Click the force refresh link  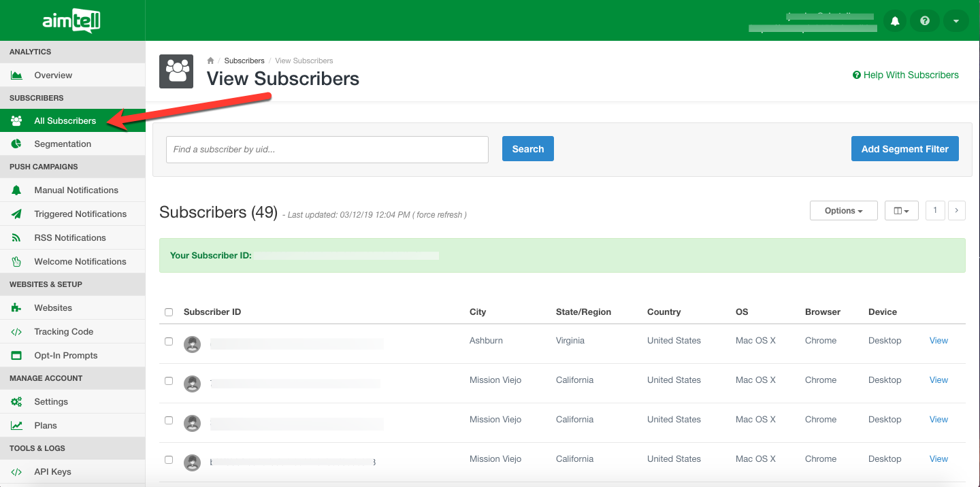(441, 215)
